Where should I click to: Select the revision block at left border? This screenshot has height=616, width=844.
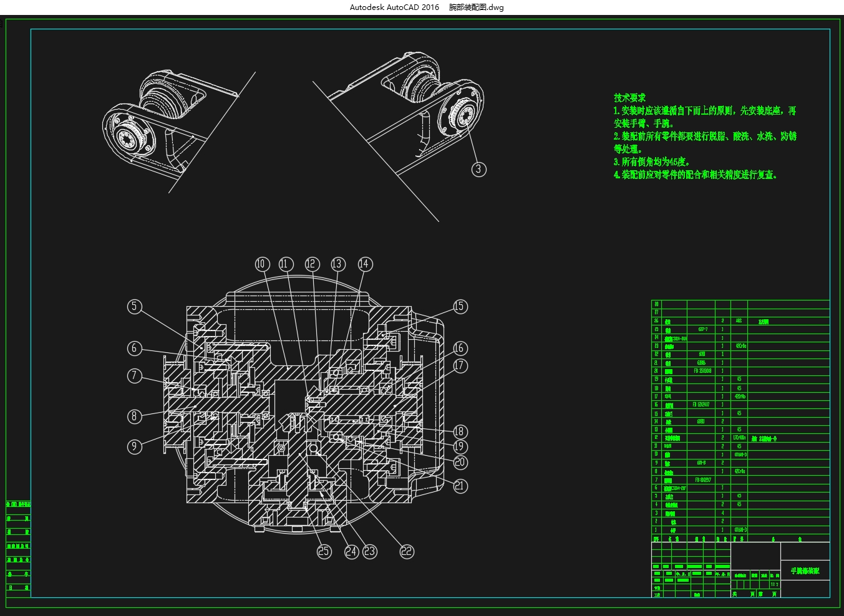(x=18, y=546)
